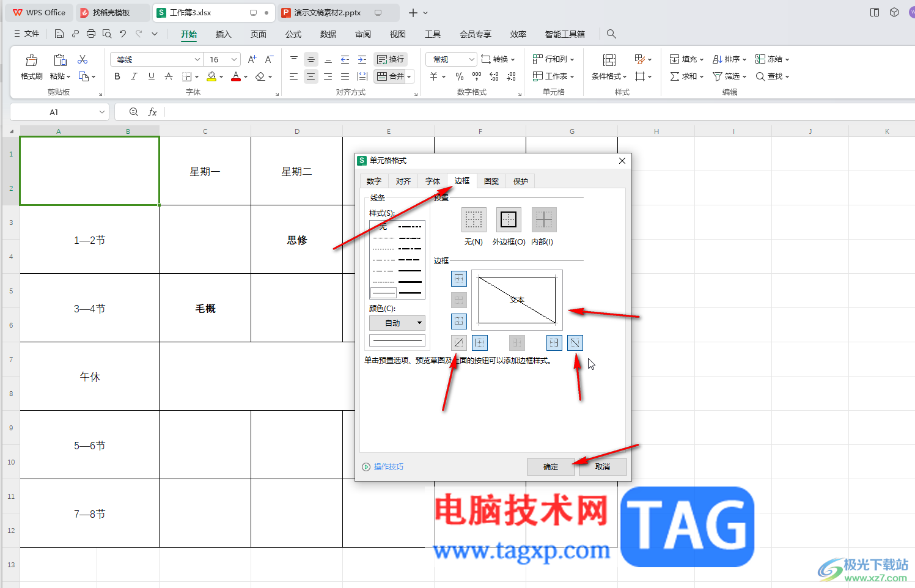Open the Formulas (公式) ribbon tab
Screen dimensions: 915x588
tap(293, 34)
